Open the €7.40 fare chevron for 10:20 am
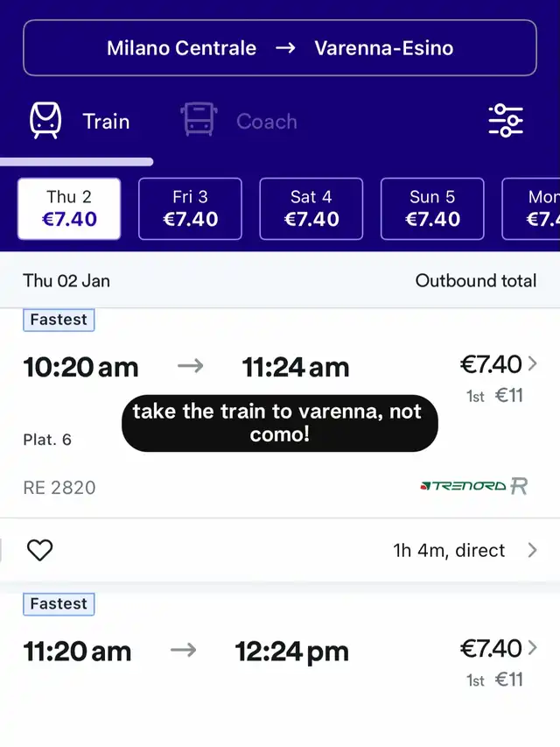Image resolution: width=560 pixels, height=747 pixels. [532, 364]
